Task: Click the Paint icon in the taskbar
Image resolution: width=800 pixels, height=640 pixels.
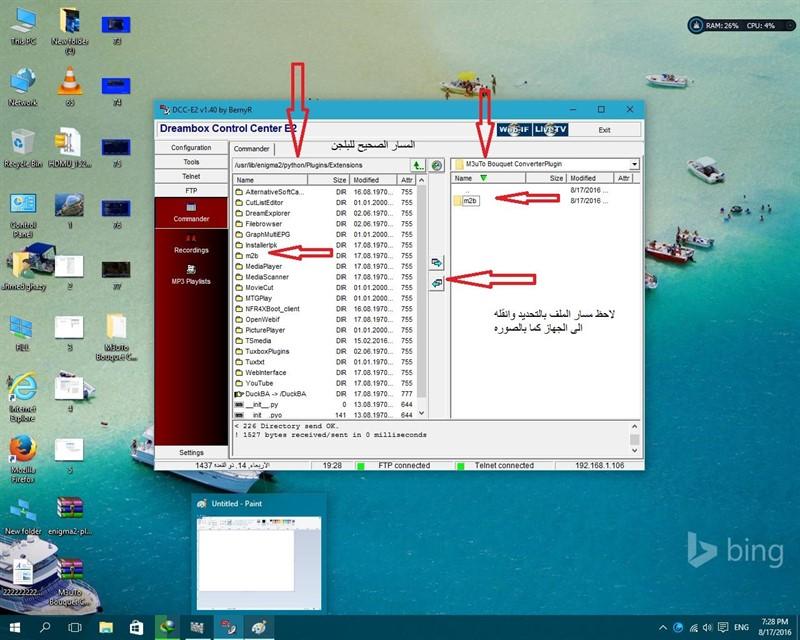Action: (x=259, y=627)
